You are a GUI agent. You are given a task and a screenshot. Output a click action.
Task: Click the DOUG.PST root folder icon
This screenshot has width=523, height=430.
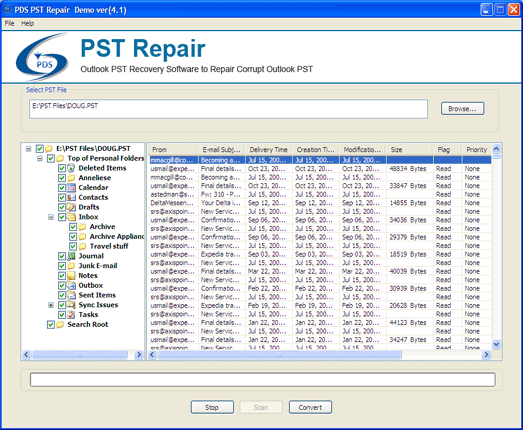click(x=49, y=148)
